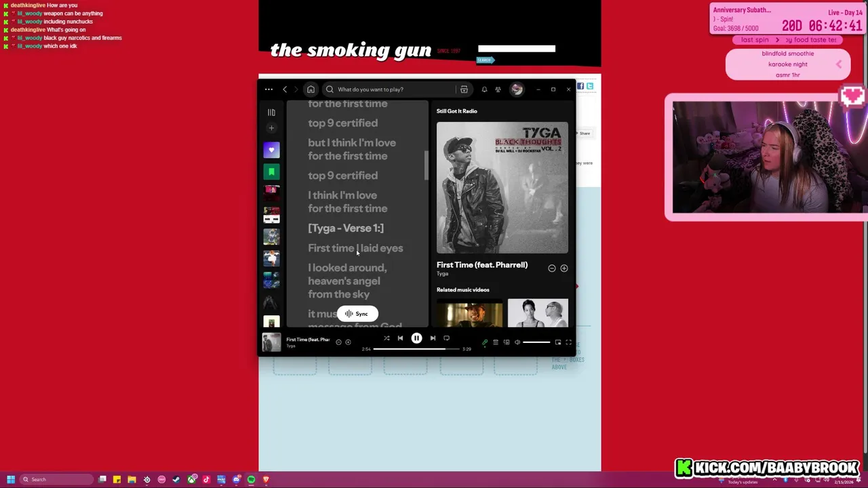The width and height of the screenshot is (868, 488).
Task: Open Sticky Notes from the taskbar
Action: tap(117, 479)
